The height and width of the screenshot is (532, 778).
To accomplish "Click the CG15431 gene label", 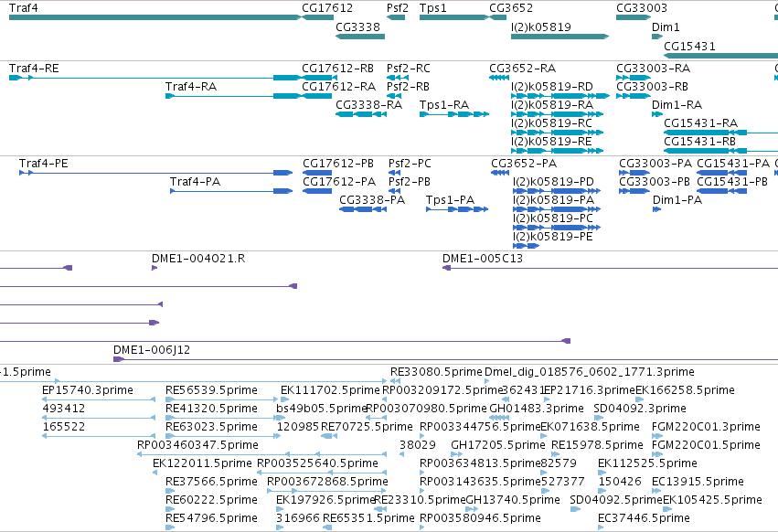I will [x=689, y=46].
